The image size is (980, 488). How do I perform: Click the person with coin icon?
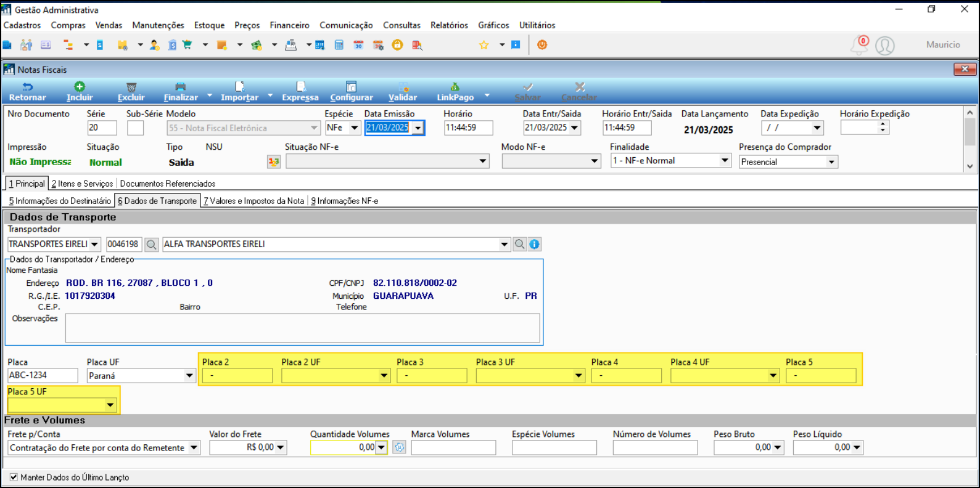tap(154, 45)
